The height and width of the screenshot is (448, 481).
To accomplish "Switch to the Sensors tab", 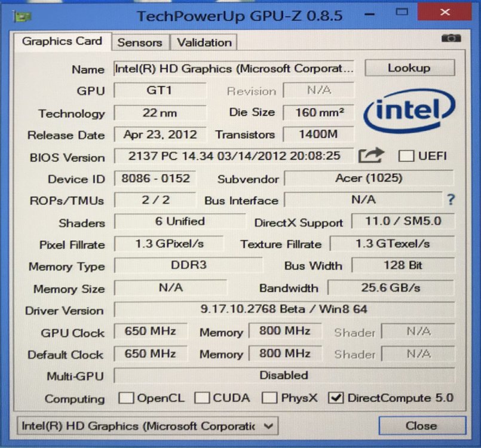I will coord(140,42).
